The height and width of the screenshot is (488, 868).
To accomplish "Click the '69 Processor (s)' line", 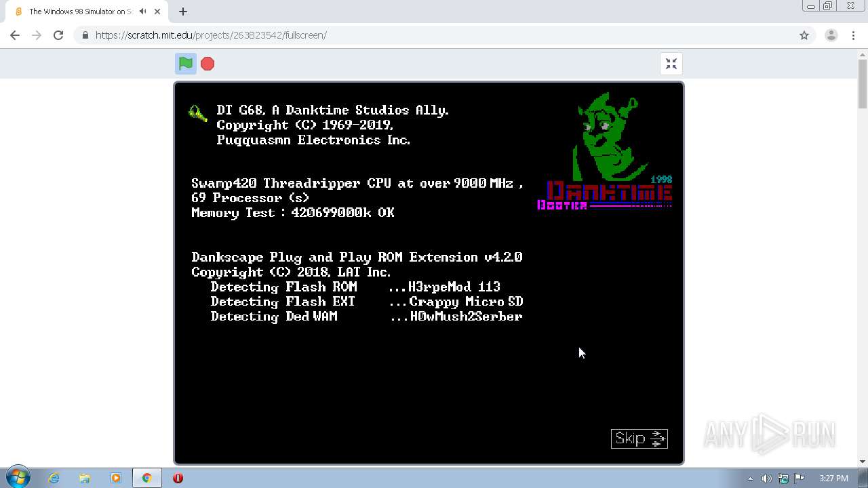I will [250, 198].
